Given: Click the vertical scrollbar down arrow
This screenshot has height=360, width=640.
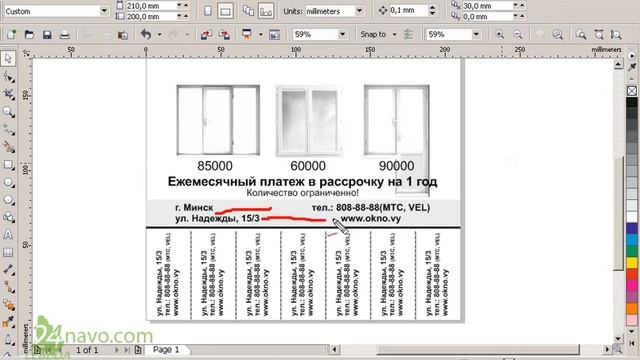Looking at the screenshot, I should (x=618, y=338).
